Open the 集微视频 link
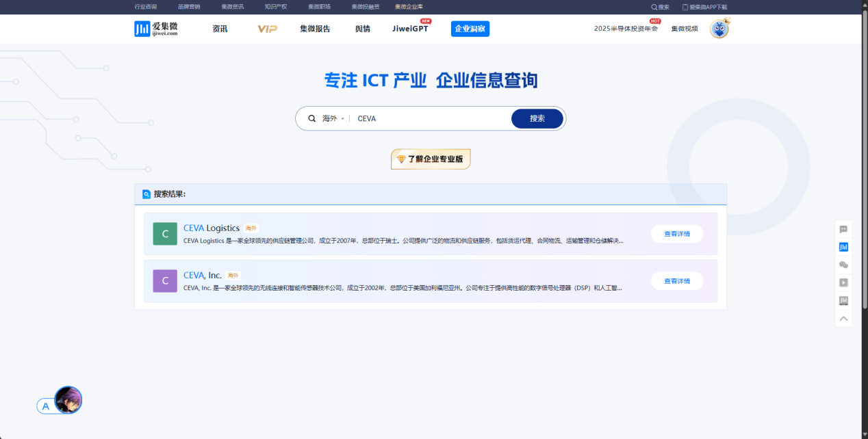This screenshot has height=439, width=868. (685, 29)
